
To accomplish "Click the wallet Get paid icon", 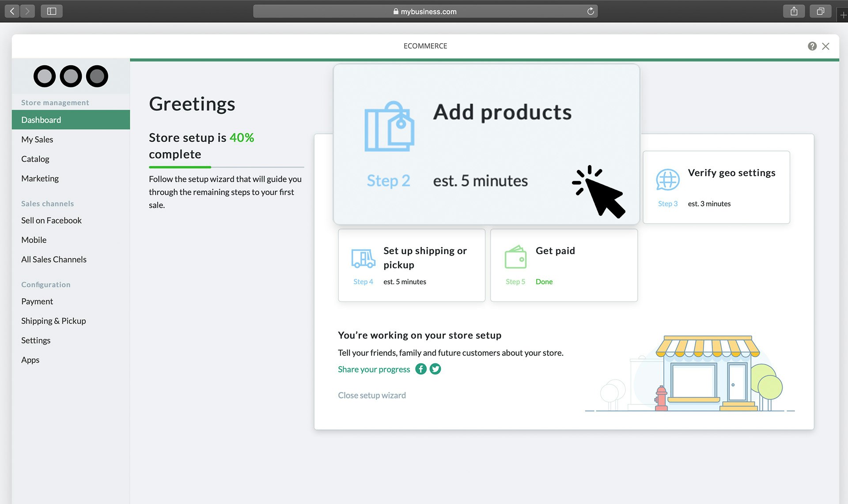I will 515,257.
